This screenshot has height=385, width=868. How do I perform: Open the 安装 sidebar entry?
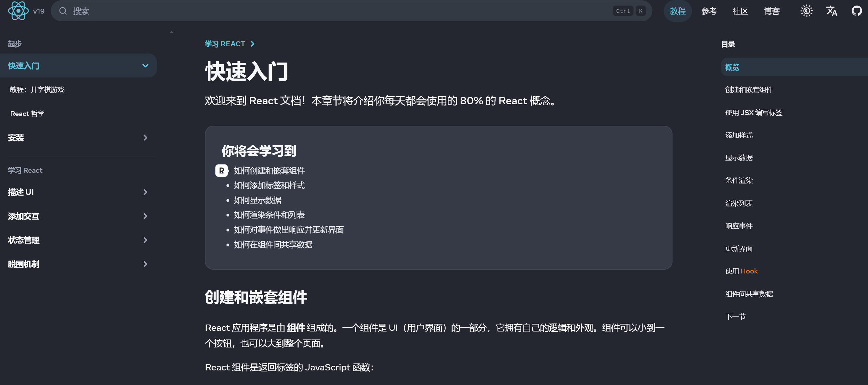click(x=16, y=138)
